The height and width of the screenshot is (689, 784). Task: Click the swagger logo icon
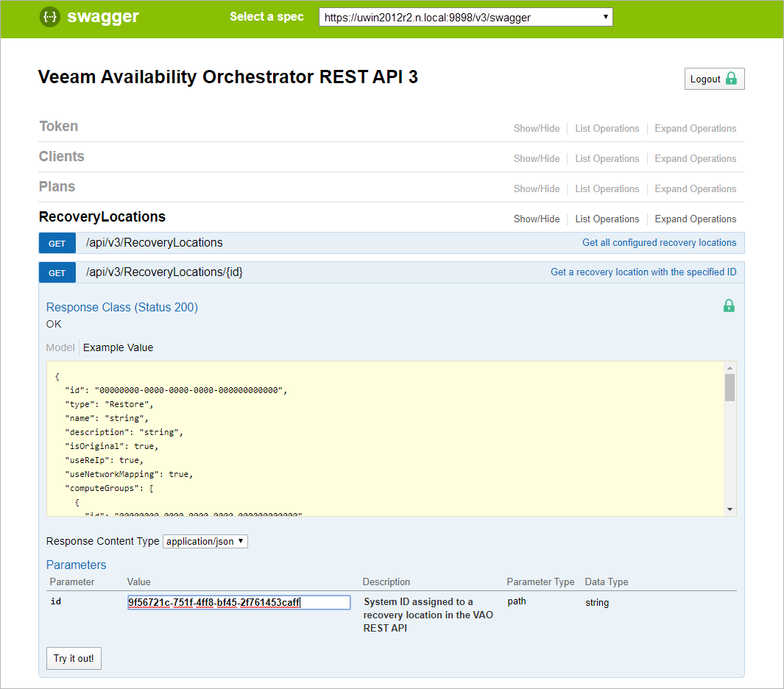tap(49, 17)
